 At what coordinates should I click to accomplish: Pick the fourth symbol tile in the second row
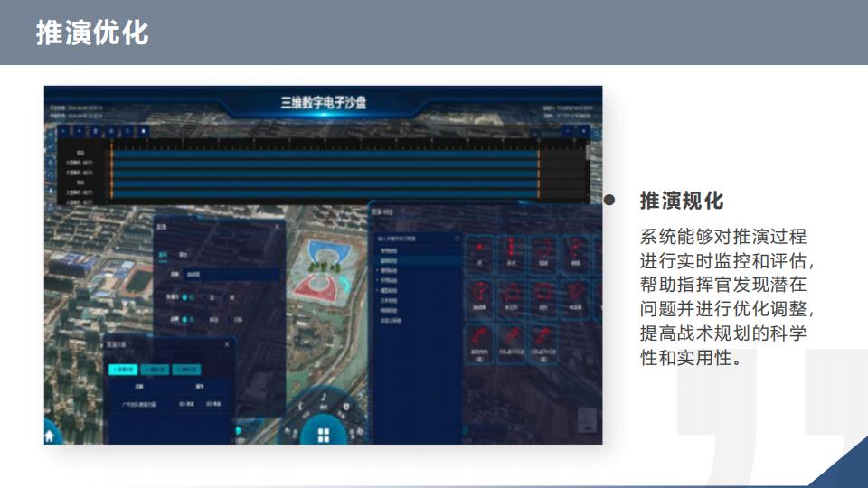point(576,299)
